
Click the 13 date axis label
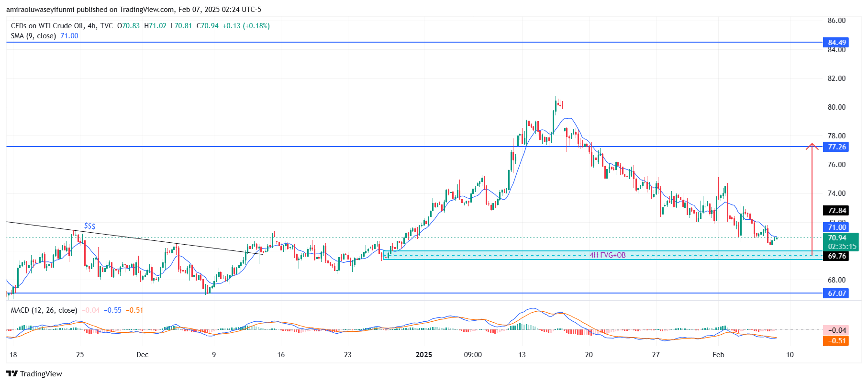click(522, 355)
